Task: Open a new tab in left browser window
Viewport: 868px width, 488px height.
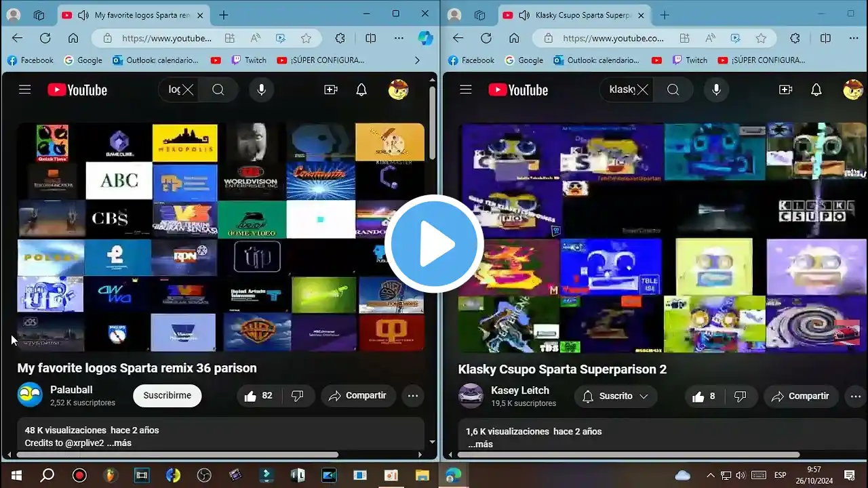Action: [224, 15]
